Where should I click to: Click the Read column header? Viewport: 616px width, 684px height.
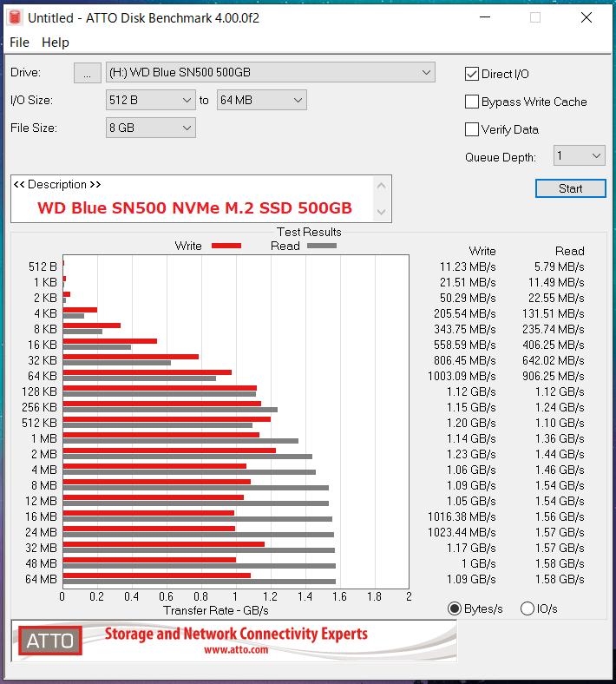[570, 251]
